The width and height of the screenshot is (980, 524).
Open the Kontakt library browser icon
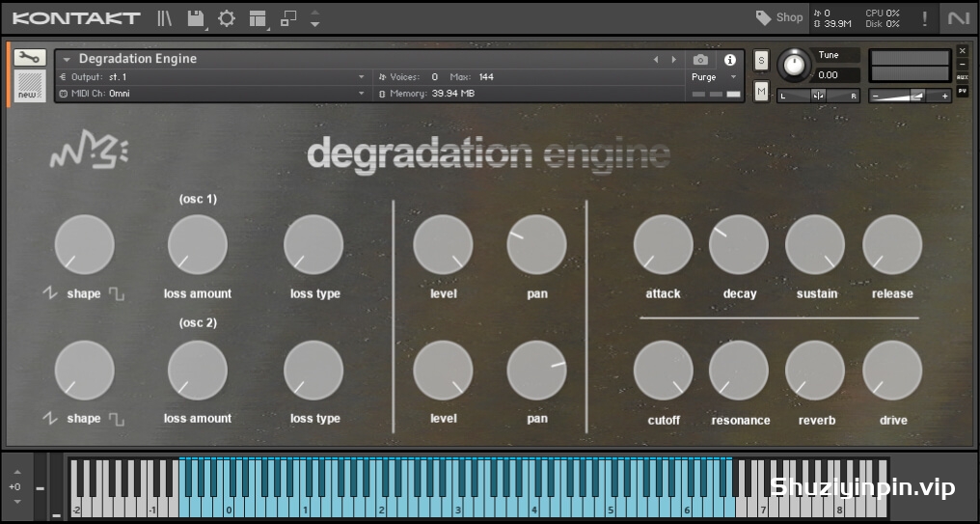[164, 18]
